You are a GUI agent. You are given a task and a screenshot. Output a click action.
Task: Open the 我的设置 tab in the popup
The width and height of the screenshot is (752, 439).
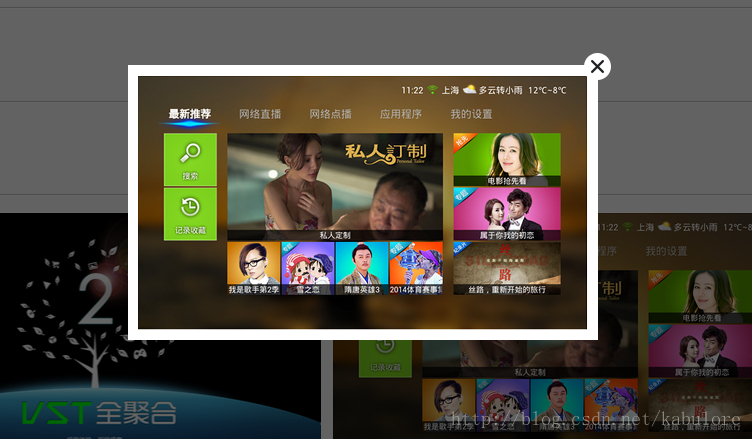(471, 114)
